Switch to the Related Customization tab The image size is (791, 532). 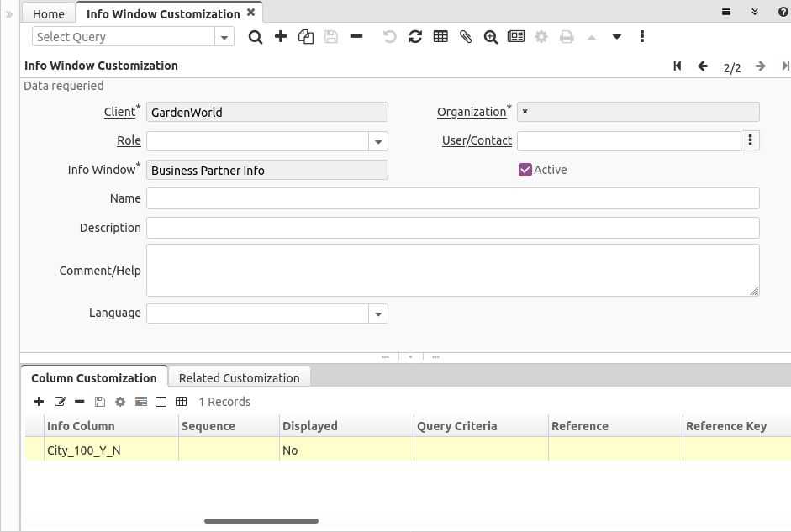pyautogui.click(x=240, y=377)
